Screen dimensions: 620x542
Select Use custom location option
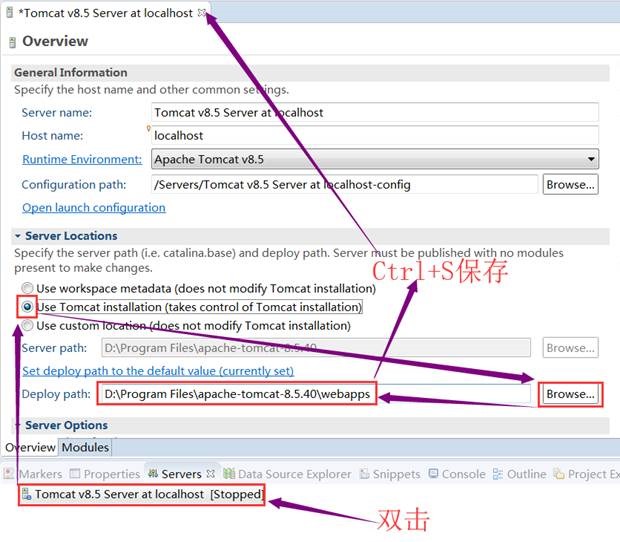(x=27, y=326)
